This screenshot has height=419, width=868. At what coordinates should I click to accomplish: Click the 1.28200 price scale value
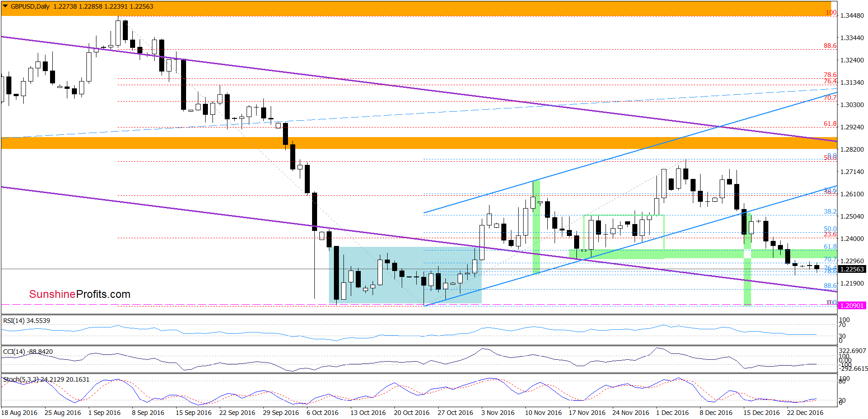tap(852, 149)
